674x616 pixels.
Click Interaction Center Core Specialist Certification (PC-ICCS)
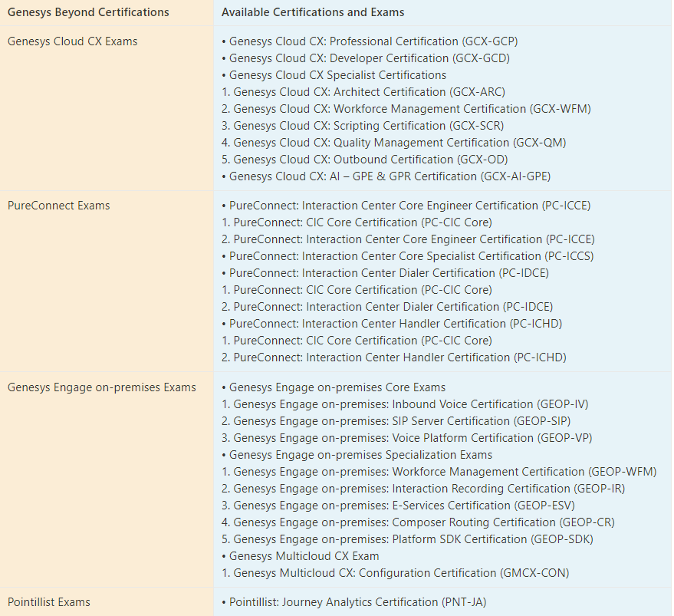click(407, 256)
